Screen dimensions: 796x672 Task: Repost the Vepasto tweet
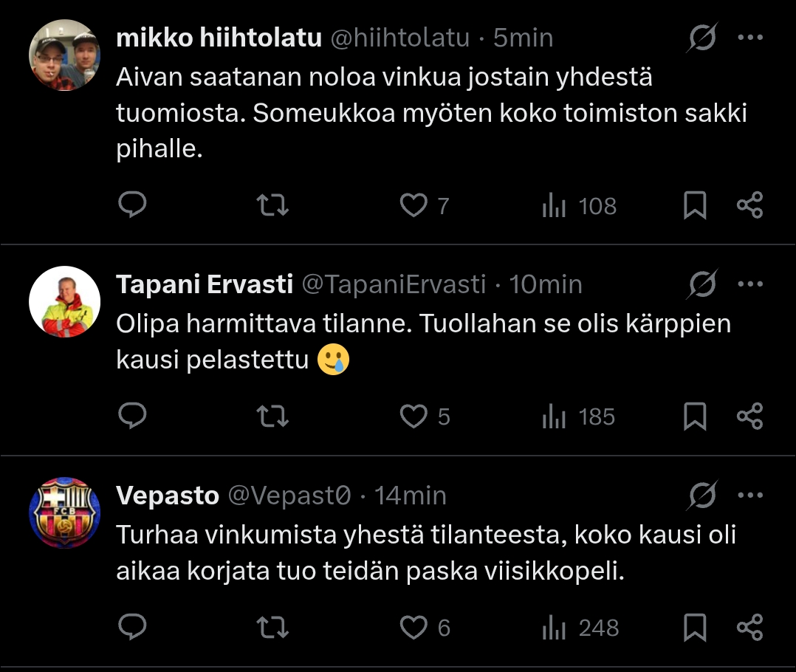point(275,628)
